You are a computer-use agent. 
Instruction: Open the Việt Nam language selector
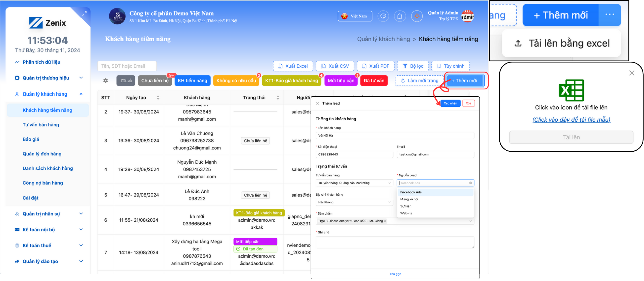coord(355,16)
